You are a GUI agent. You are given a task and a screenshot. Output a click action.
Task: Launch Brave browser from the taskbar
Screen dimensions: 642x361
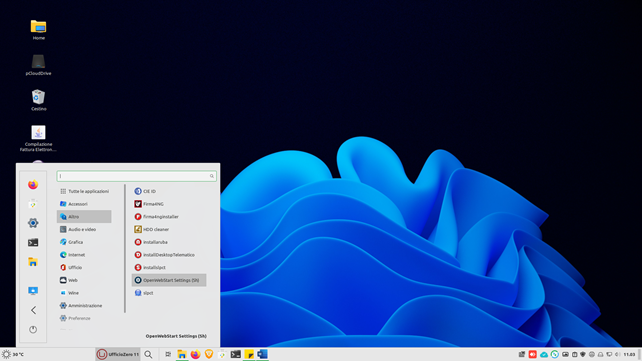(x=209, y=354)
